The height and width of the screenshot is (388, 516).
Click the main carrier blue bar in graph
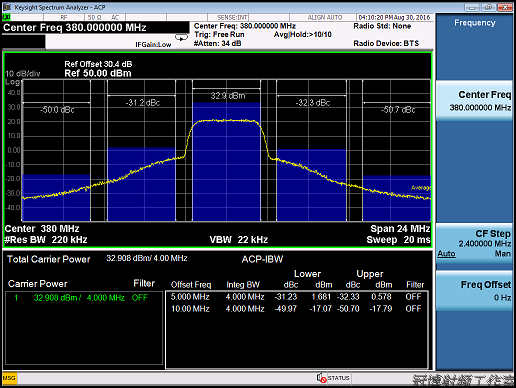226,162
